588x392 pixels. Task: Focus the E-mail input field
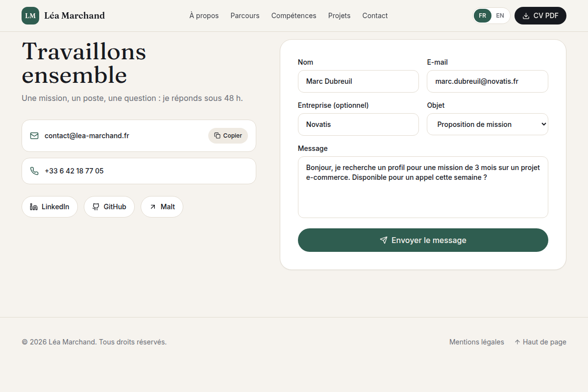[488, 81]
